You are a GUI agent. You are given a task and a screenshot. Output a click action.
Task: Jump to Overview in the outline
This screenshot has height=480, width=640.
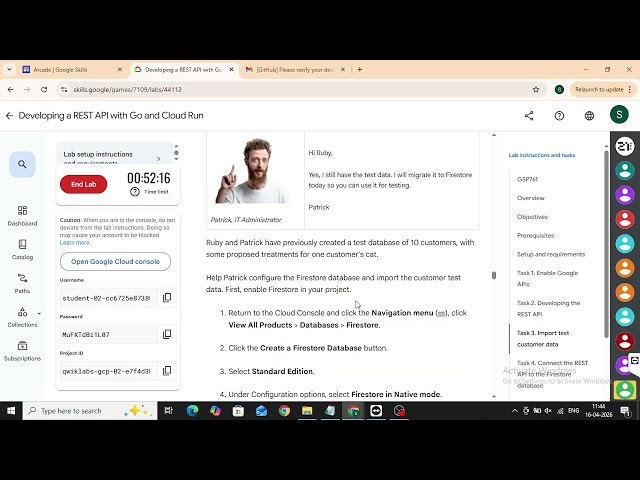pyautogui.click(x=531, y=198)
